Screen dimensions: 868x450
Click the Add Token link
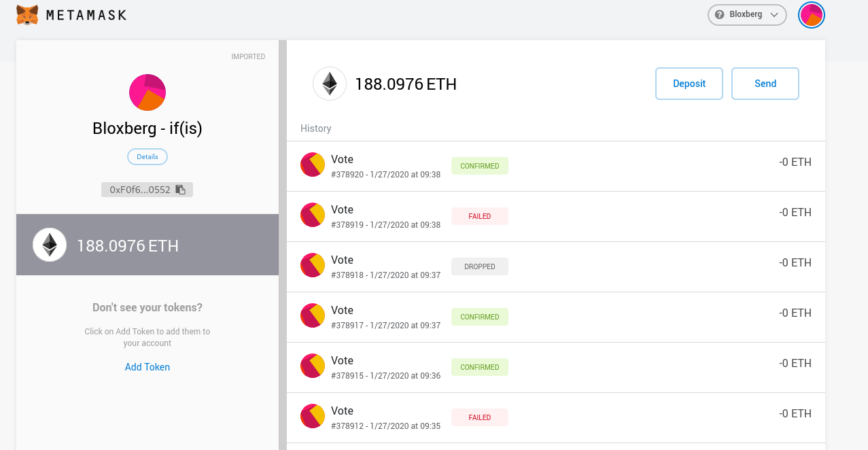[x=147, y=367]
